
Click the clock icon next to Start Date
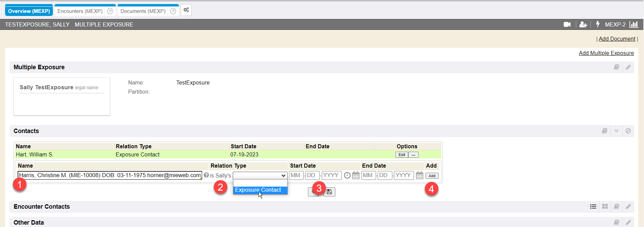coord(347,175)
